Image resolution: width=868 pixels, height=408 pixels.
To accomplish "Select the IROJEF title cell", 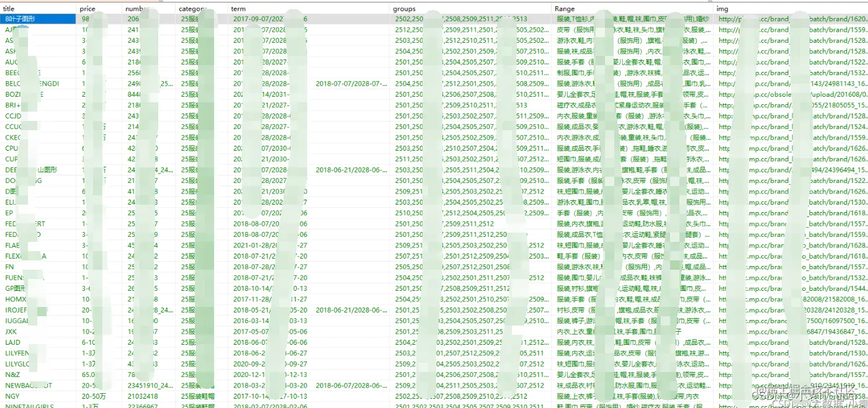I will click(x=39, y=310).
